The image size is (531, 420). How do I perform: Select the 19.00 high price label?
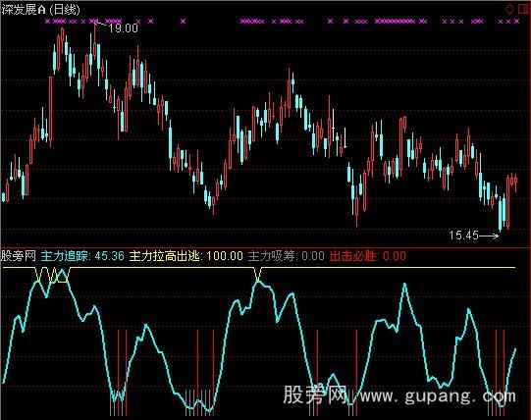[x=124, y=28]
